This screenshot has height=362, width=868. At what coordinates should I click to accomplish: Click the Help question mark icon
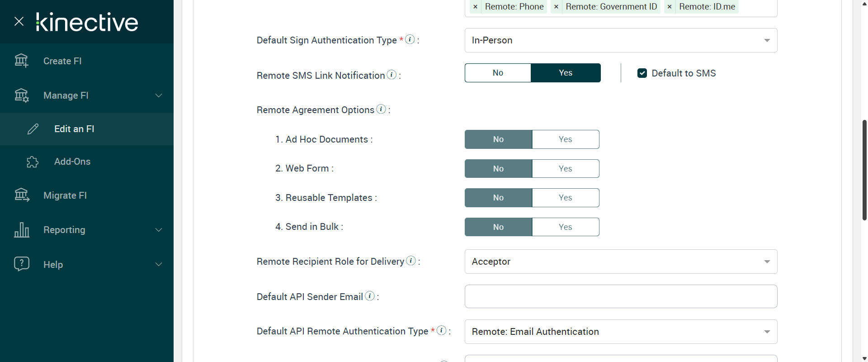(21, 264)
